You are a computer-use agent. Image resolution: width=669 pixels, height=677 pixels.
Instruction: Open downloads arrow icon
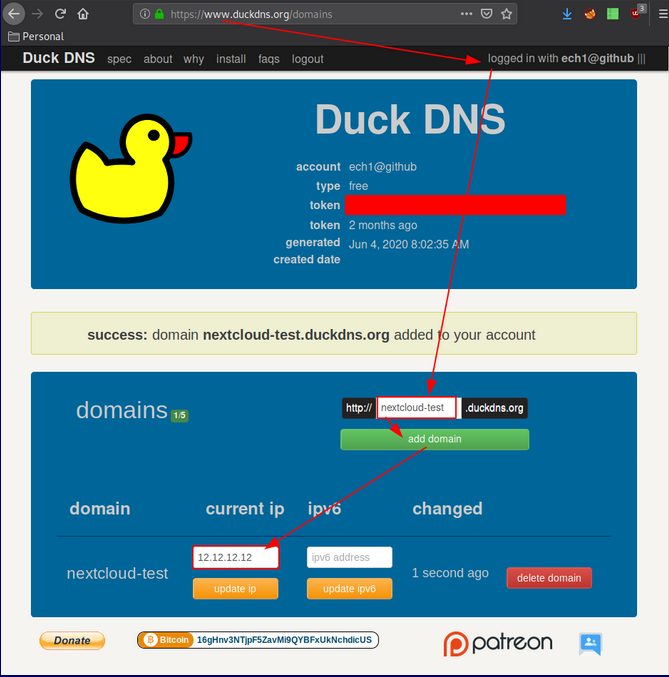567,14
